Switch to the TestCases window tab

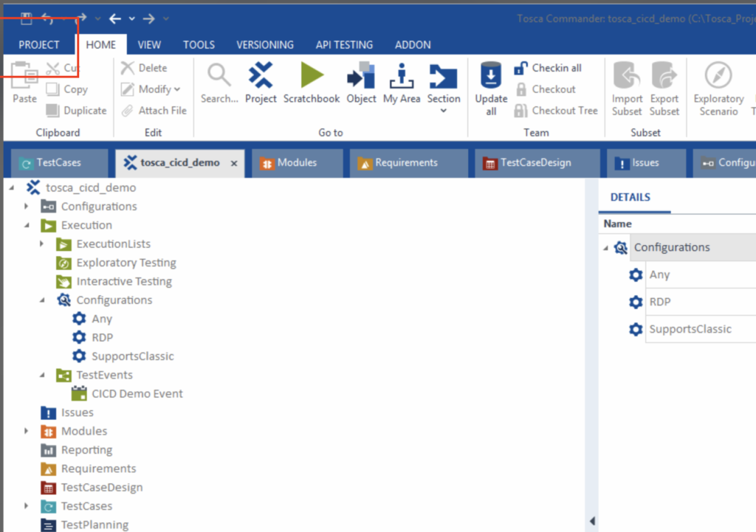59,163
